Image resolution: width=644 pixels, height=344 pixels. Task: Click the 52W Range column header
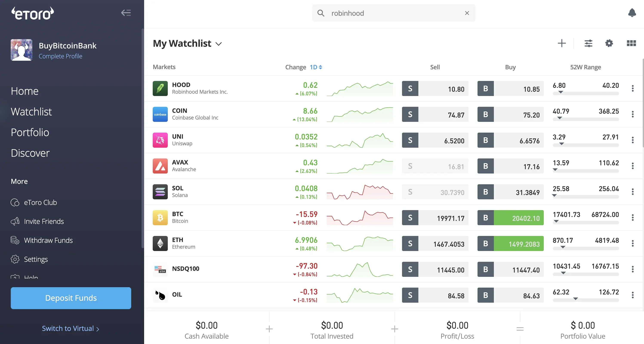585,67
